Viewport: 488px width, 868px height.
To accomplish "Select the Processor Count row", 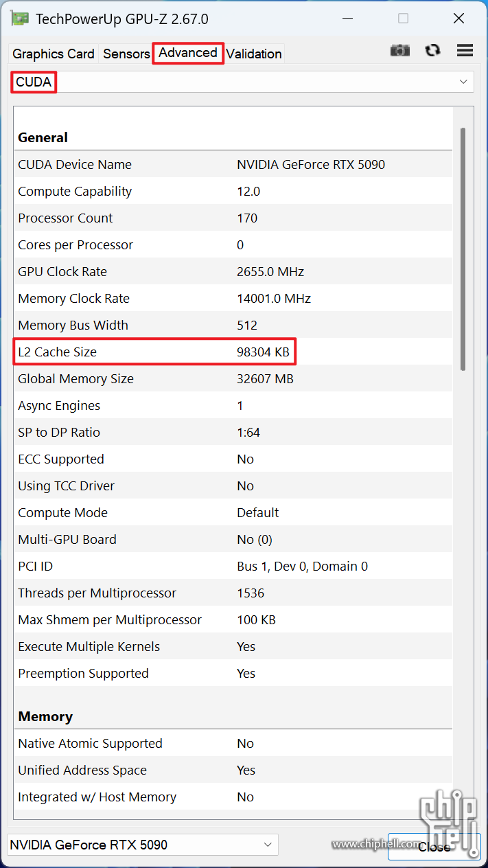I will 234,218.
